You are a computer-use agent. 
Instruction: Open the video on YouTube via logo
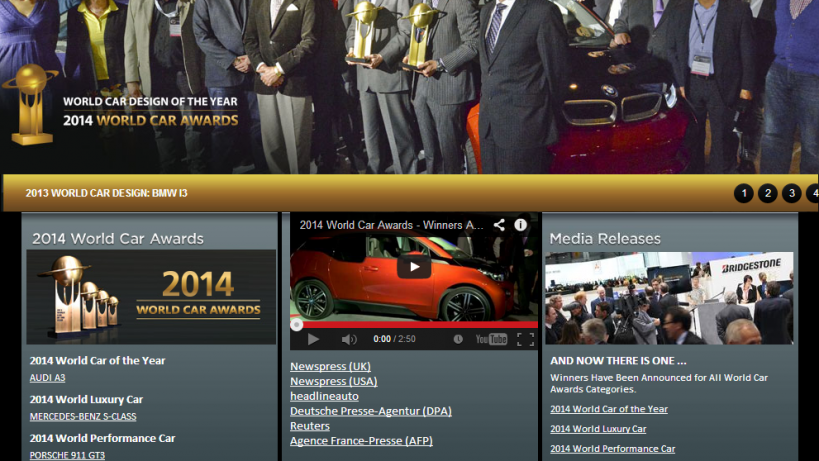click(491, 339)
